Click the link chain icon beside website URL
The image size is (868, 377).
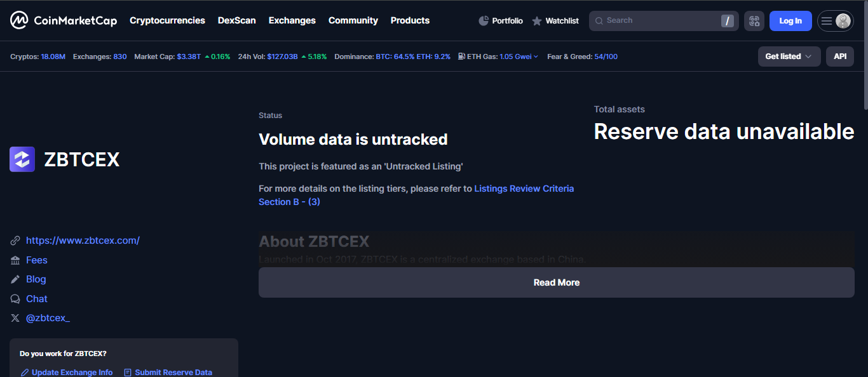(15, 241)
